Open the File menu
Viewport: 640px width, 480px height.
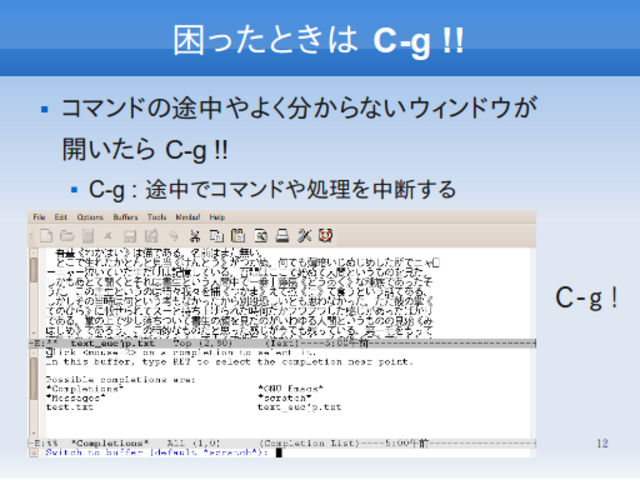tap(39, 217)
